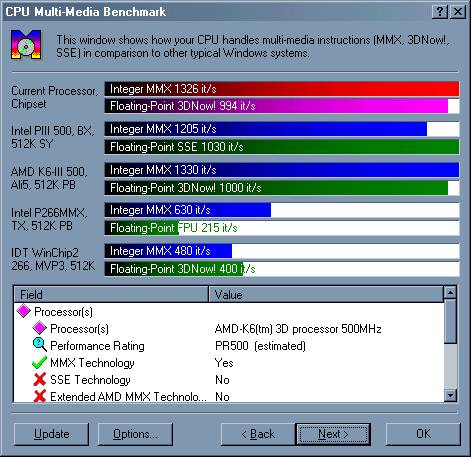
Task: Click the Intel PIII 500, BX, 512K SY label
Action: pos(53,137)
